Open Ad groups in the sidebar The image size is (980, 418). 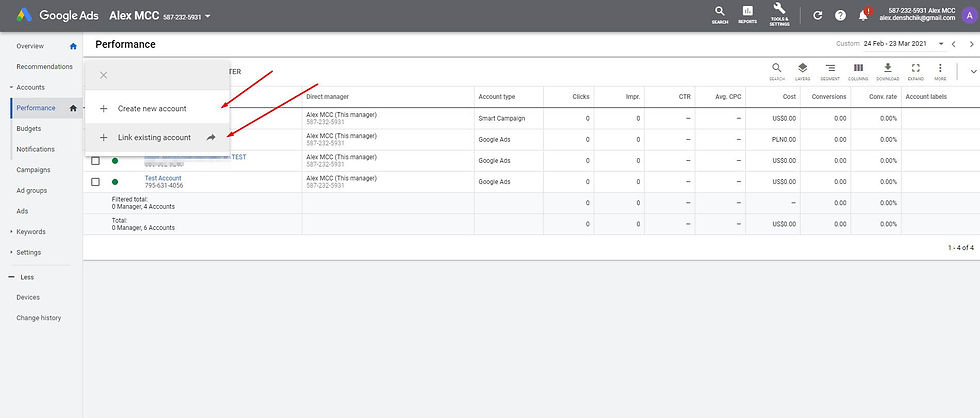point(31,191)
